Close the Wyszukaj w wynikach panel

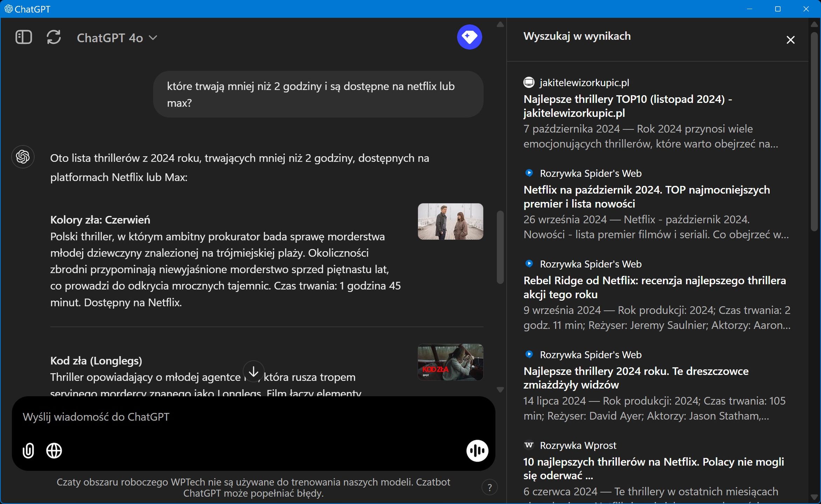click(790, 40)
